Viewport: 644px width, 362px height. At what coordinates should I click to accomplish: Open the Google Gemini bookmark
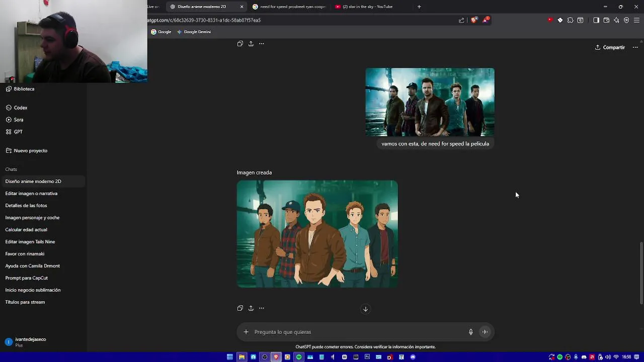(x=194, y=32)
